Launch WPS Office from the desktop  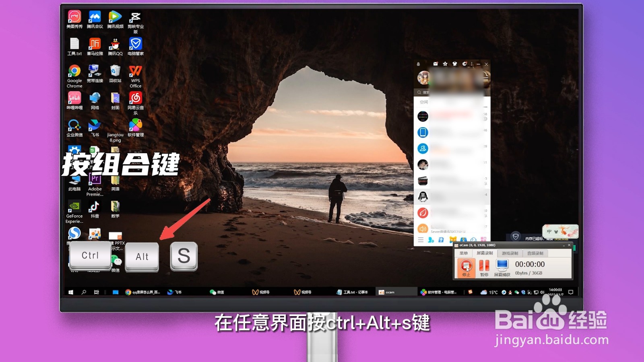136,76
